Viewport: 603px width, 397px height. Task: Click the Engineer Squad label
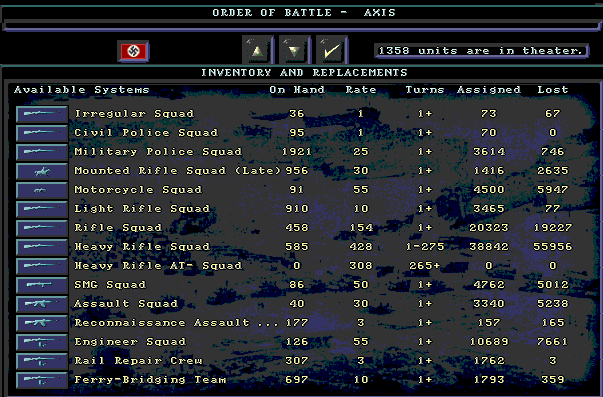[x=130, y=342]
